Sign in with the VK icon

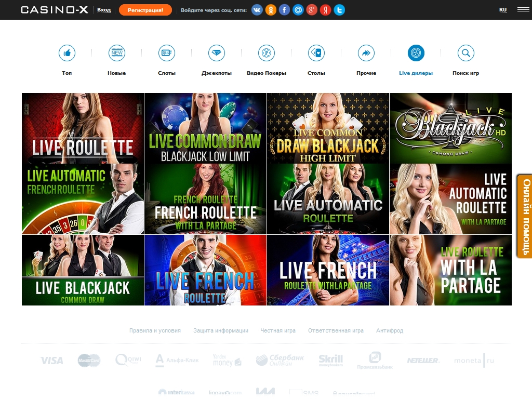[x=257, y=10]
